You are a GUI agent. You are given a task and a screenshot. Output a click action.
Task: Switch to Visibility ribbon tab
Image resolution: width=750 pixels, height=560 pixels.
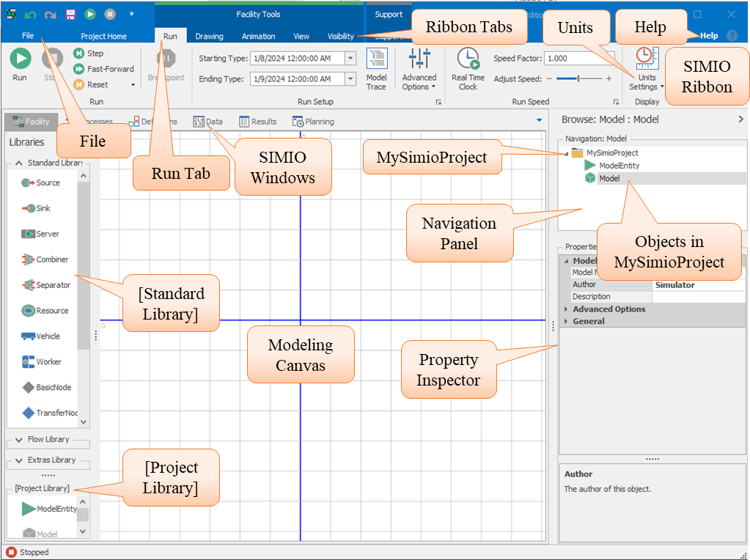341,36
